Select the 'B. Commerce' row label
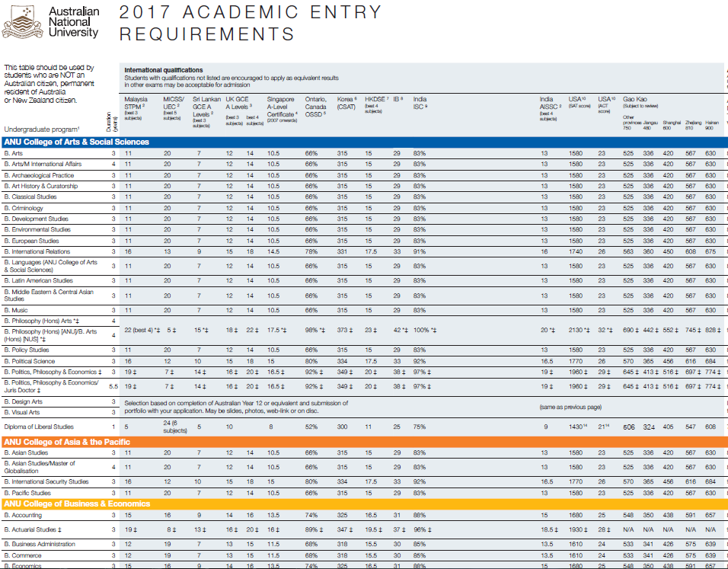 (23, 555)
